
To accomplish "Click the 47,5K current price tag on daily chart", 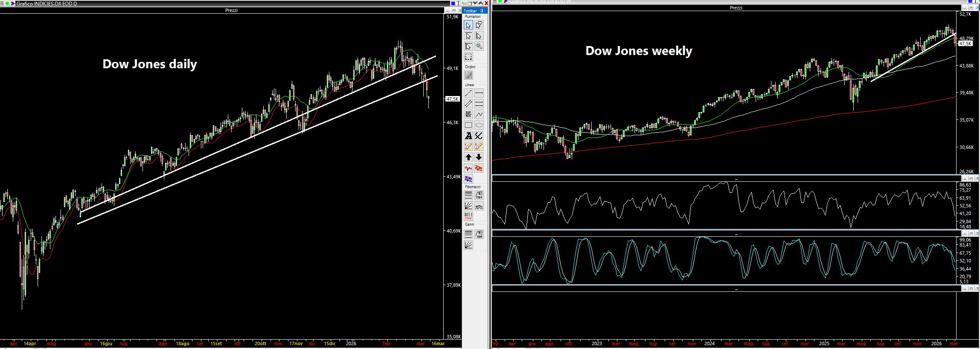I will point(452,99).
